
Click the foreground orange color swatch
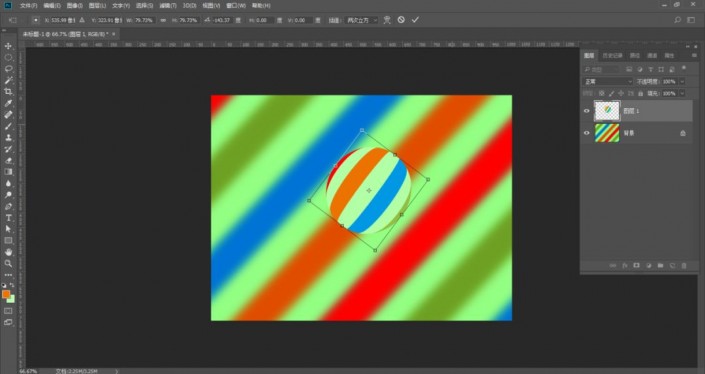pos(6,294)
